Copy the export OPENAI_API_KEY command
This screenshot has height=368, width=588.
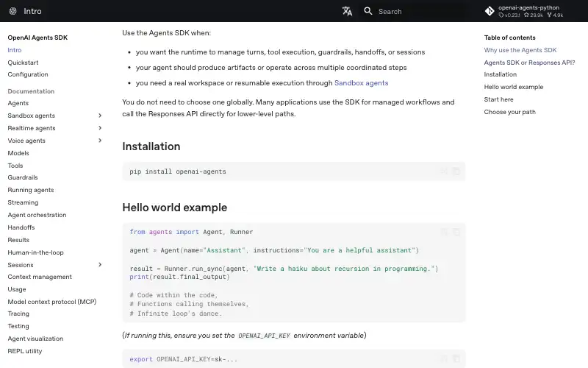click(x=456, y=359)
